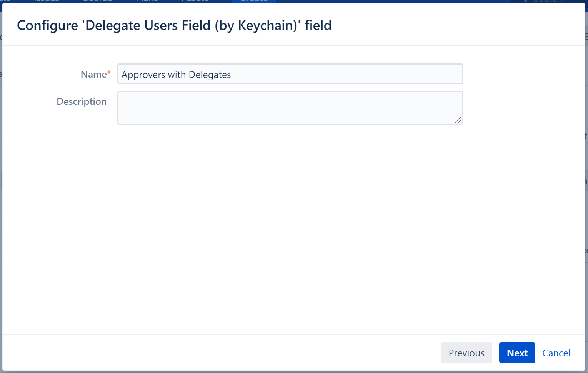Open the Boards menu in the top bar
This screenshot has width=588, height=373.
click(97, 1)
